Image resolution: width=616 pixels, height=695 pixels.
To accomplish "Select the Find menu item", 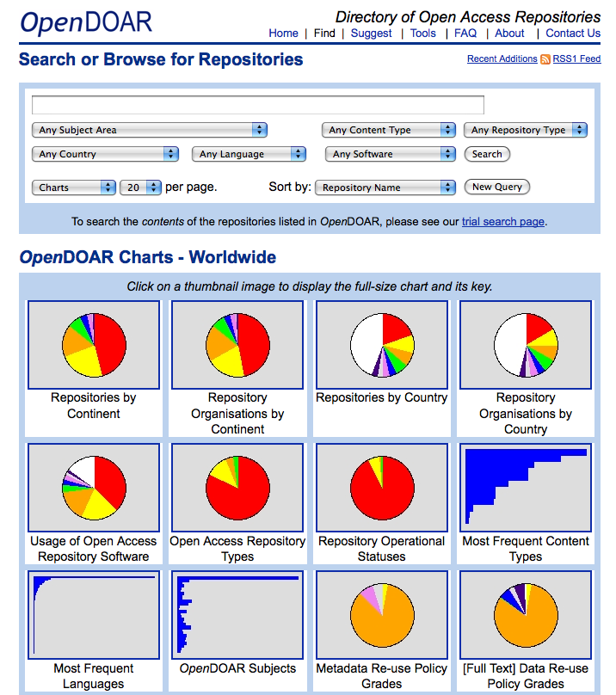I will point(324,34).
